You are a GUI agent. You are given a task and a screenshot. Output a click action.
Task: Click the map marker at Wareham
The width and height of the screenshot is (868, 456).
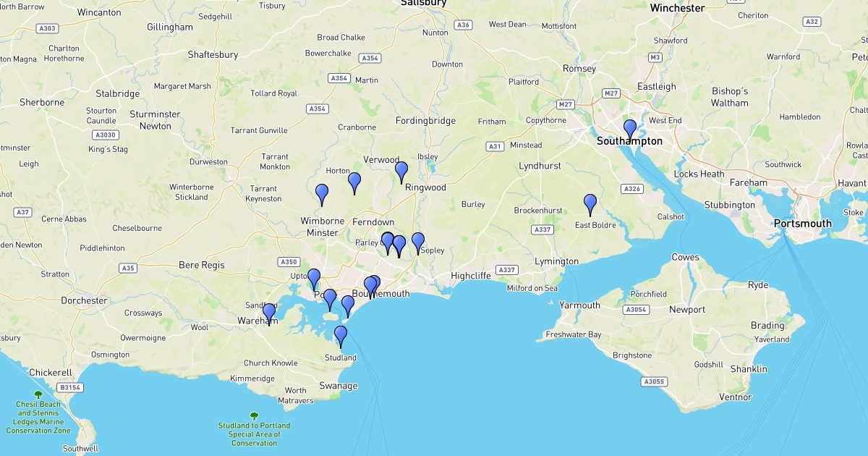[269, 314]
